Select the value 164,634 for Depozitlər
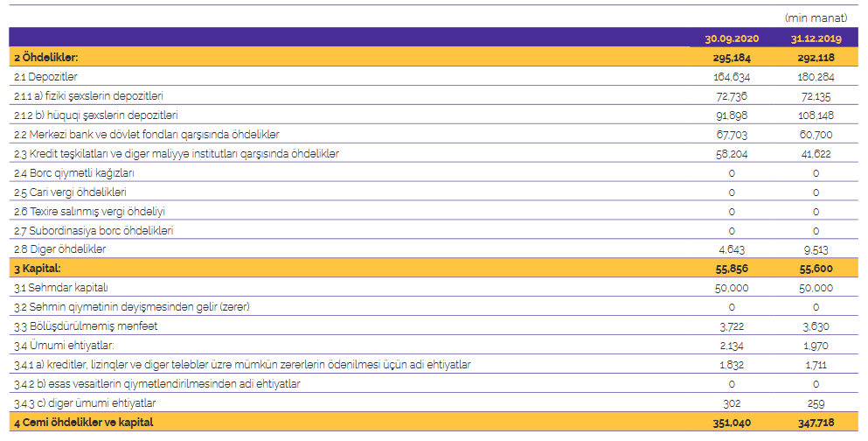The height and width of the screenshot is (441, 868). pyautogui.click(x=732, y=76)
